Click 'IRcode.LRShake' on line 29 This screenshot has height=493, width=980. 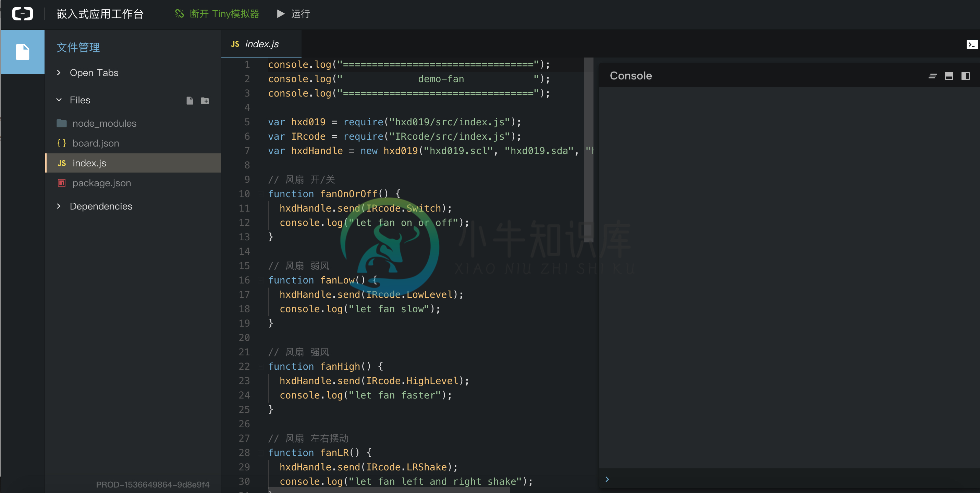click(x=406, y=467)
